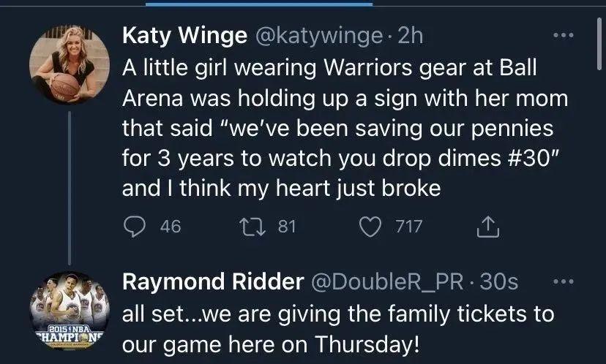Viewport: 606px width, 364px height.
Task: Open Raymond's reply about giving family tickets
Action: pos(337,329)
